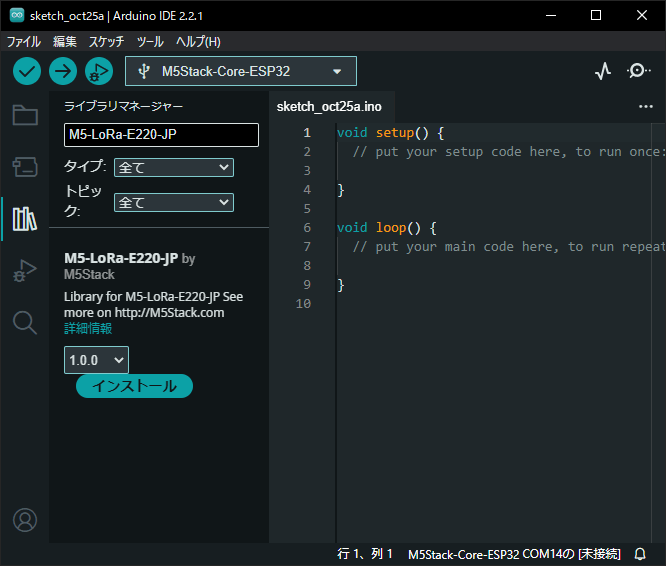Viewport: 666px width, 566px height.
Task: Click the 'void loop() {' code line
Action: pyautogui.click(x=387, y=228)
